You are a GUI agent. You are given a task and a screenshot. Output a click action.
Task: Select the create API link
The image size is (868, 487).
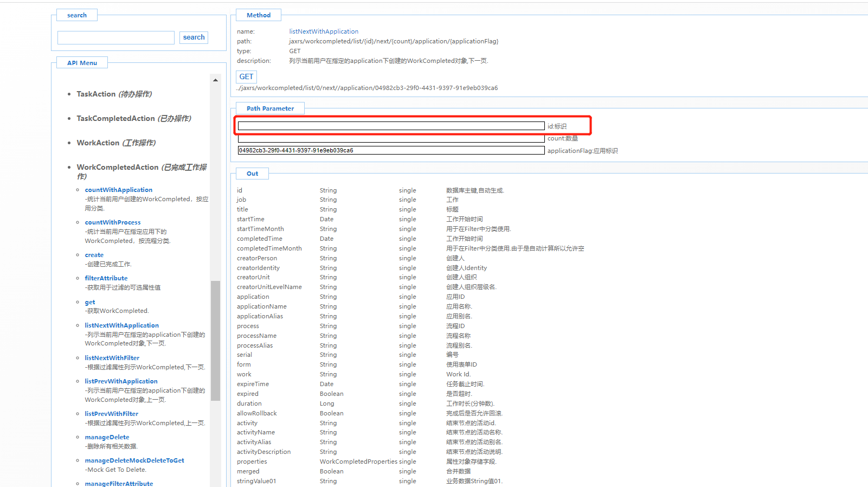coord(94,255)
